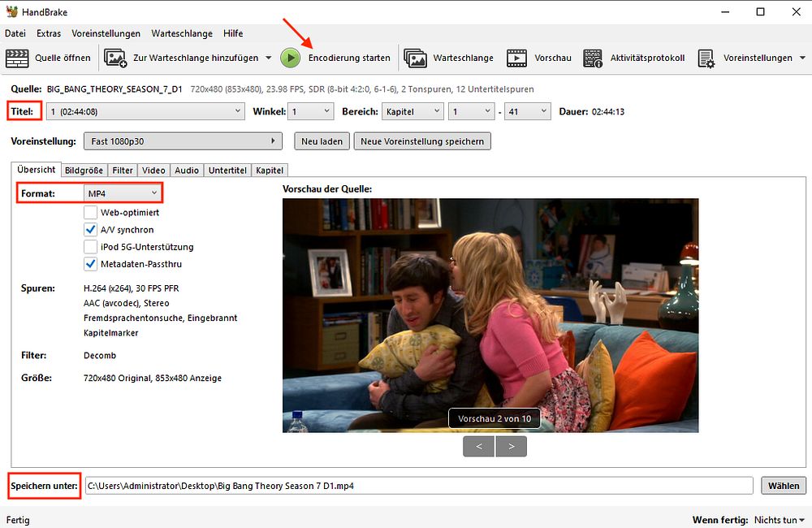Click the 720x480 Original, 853x480 Anzeige text
Image resolution: width=812 pixels, height=528 pixels.
coord(153,379)
